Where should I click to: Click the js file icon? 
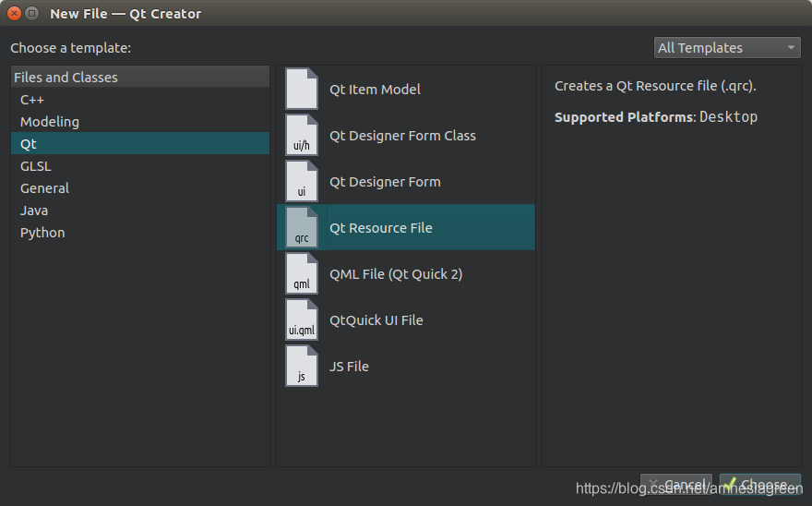point(302,366)
